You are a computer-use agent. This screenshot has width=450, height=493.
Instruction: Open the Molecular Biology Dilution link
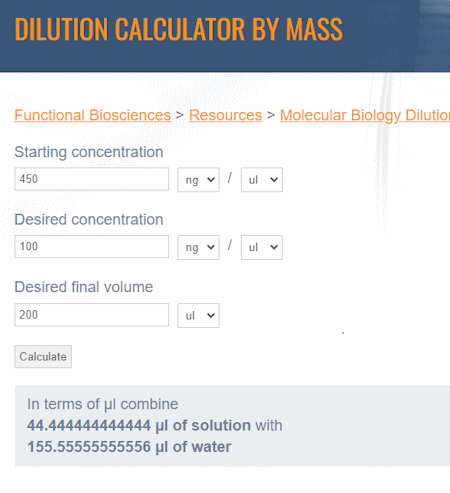[x=365, y=115]
